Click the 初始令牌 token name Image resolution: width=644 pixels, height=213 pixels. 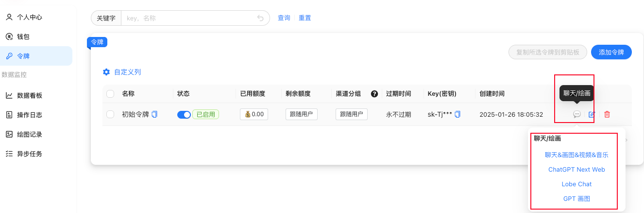point(136,115)
